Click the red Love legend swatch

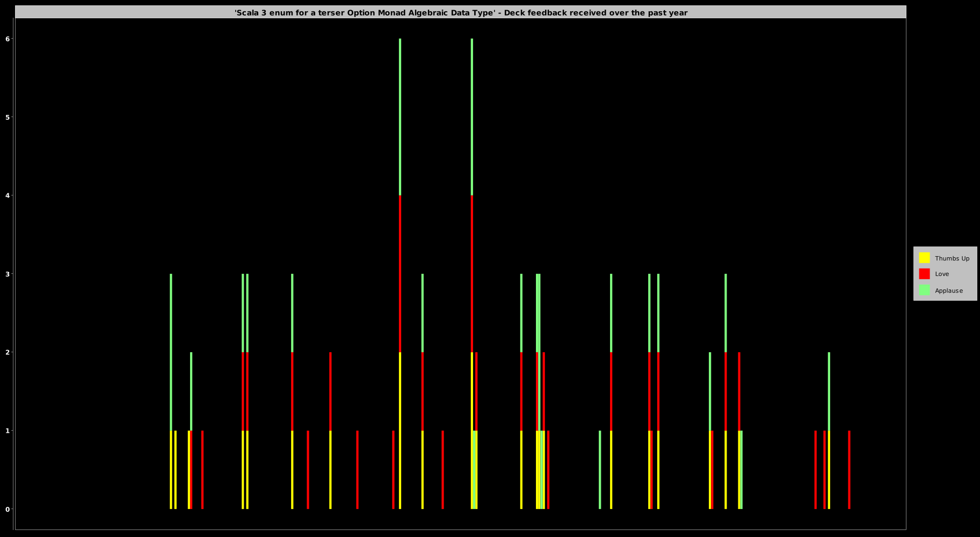click(x=924, y=274)
